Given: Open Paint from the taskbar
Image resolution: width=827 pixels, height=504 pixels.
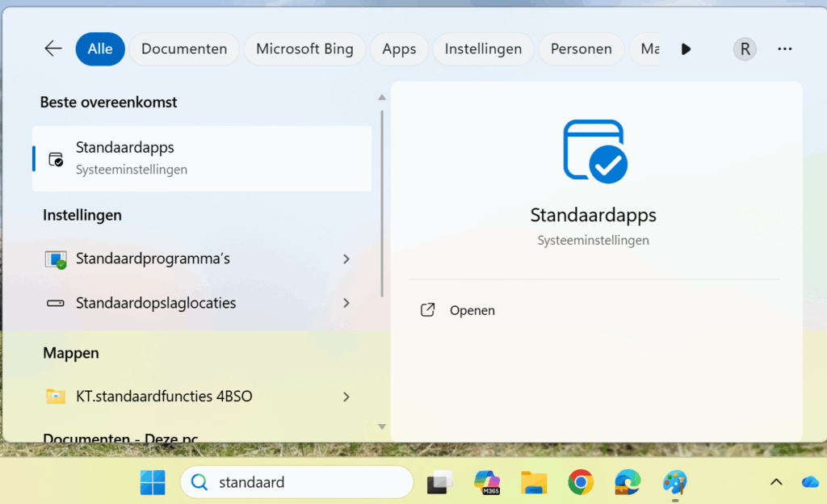Looking at the screenshot, I should pos(674,482).
